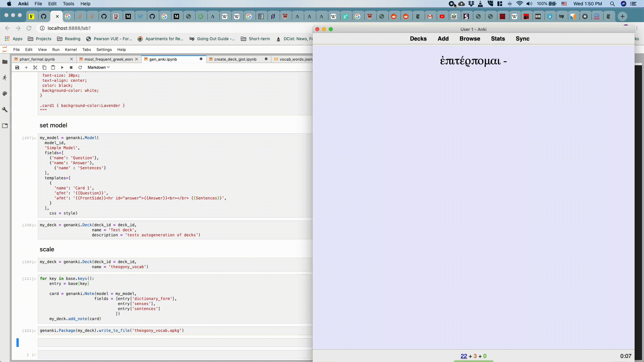
Task: Open Pearson VUE bookmark
Action: (x=109, y=39)
